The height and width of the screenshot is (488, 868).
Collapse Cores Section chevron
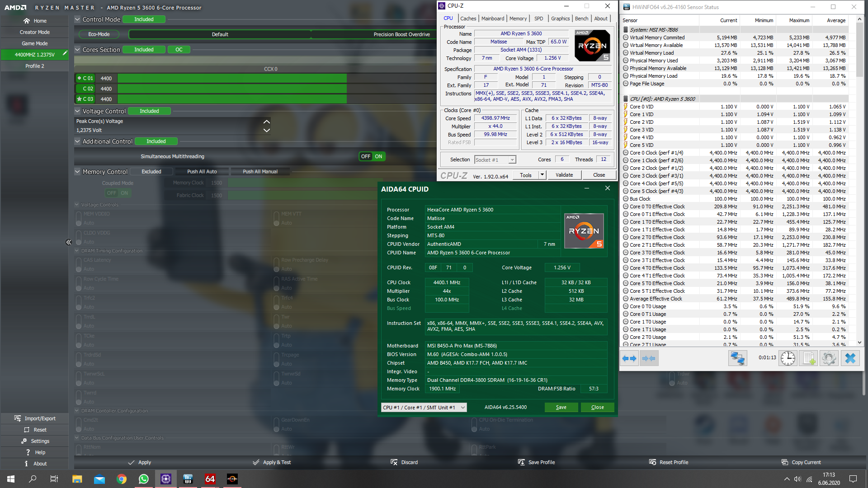pyautogui.click(x=77, y=50)
